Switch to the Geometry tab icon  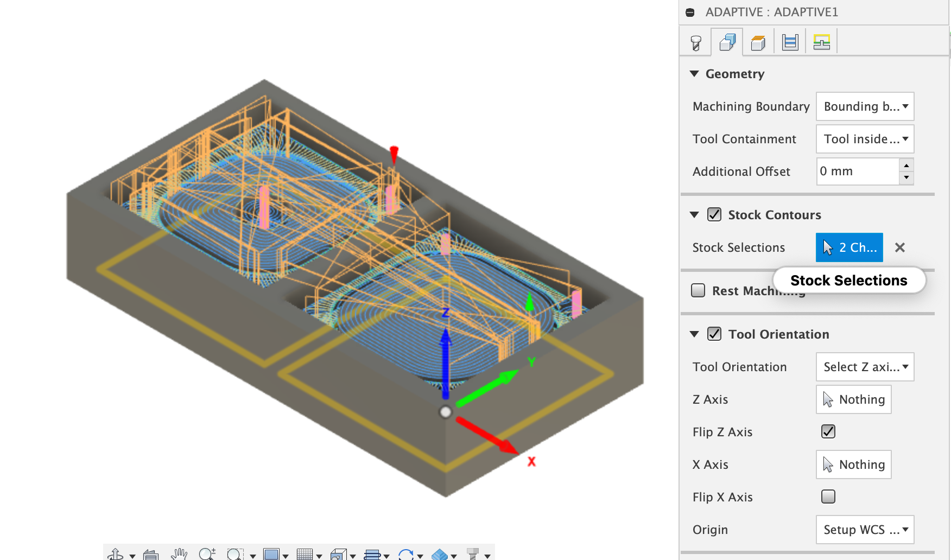[x=727, y=42]
